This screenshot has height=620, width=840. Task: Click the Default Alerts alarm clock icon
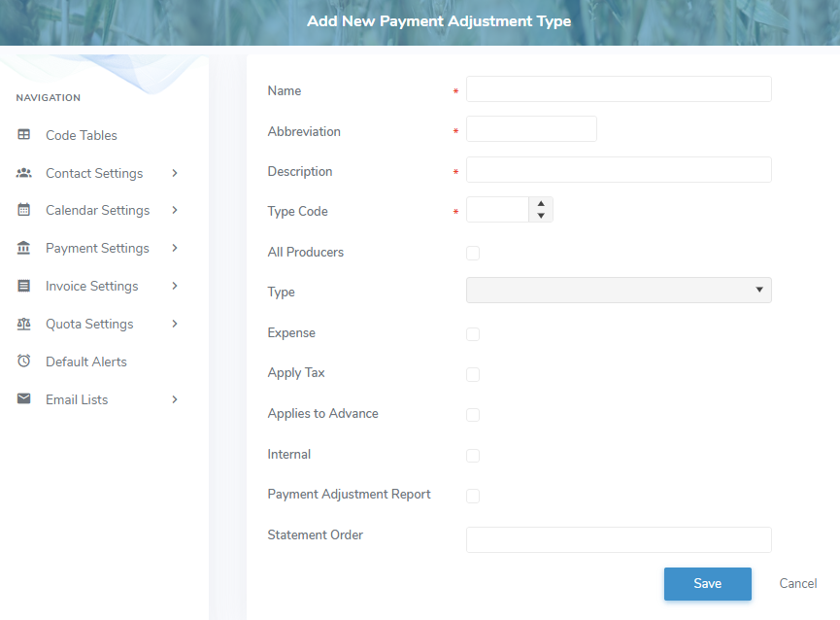coord(24,362)
